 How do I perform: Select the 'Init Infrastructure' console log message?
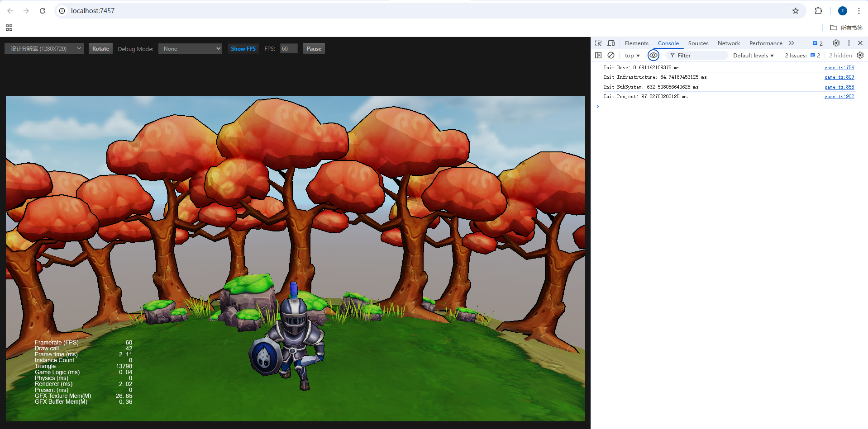tap(655, 77)
